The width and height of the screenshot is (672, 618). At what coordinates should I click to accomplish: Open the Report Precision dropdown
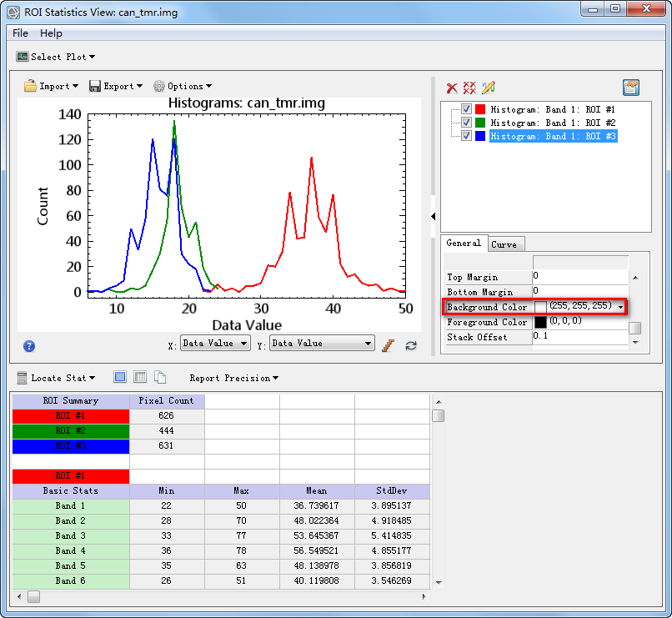pos(234,378)
